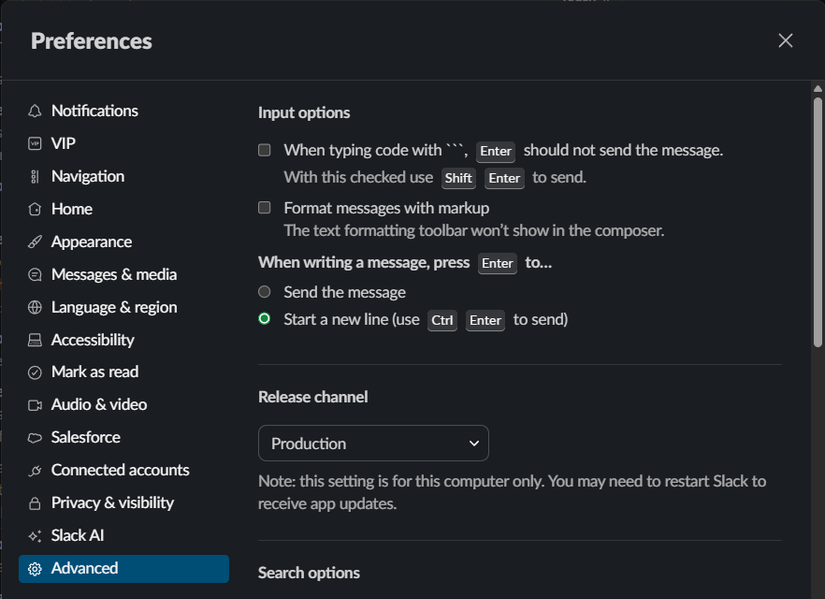The height and width of the screenshot is (599, 825).
Task: Click the Home icon in the sidebar
Action: 34,208
